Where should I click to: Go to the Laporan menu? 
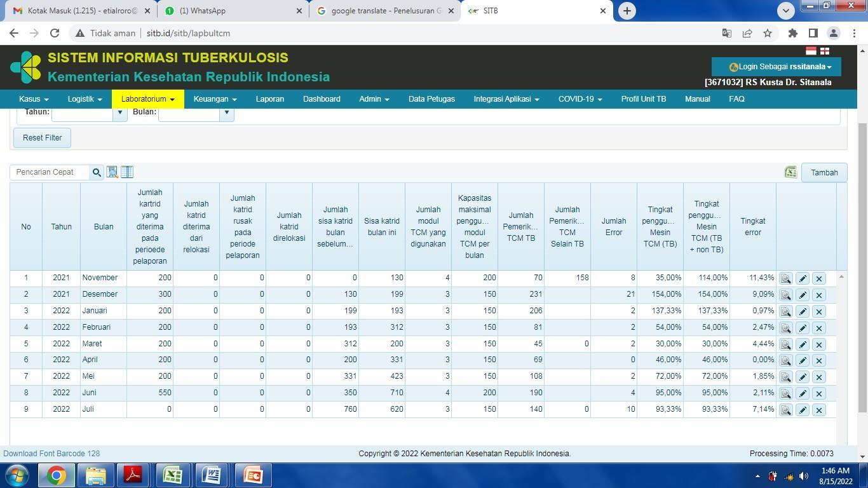(x=269, y=99)
